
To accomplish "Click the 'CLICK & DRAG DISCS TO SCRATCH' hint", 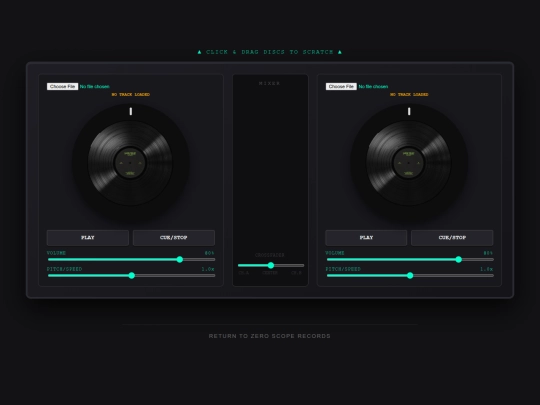I will 270,52.
